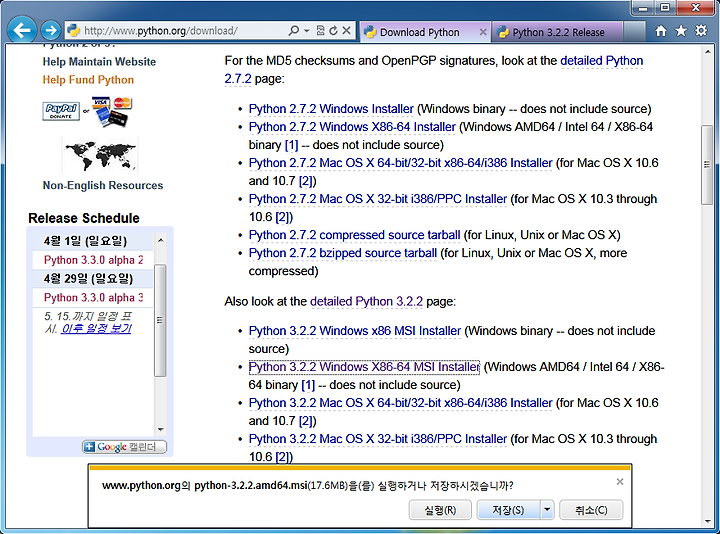Click the calendar widget scroll up arrow
The image size is (720, 534).
coord(160,240)
